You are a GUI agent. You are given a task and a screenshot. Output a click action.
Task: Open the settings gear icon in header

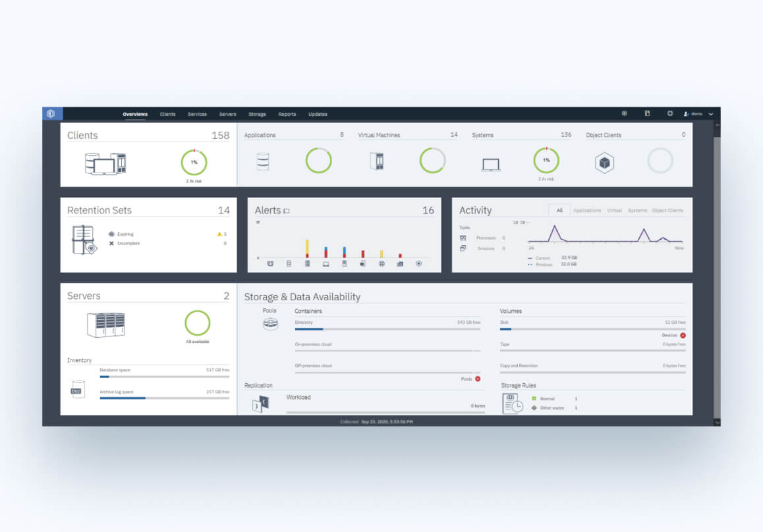(x=624, y=114)
